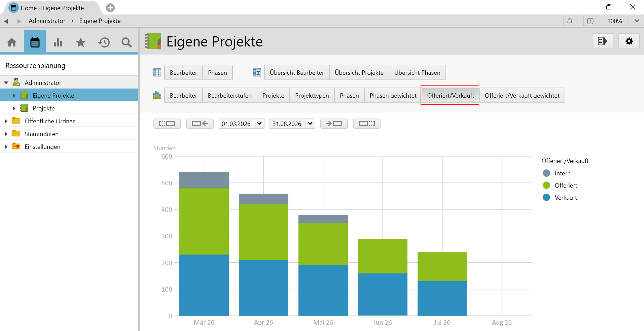Open the history clock icon
644x331 pixels.
(x=104, y=42)
